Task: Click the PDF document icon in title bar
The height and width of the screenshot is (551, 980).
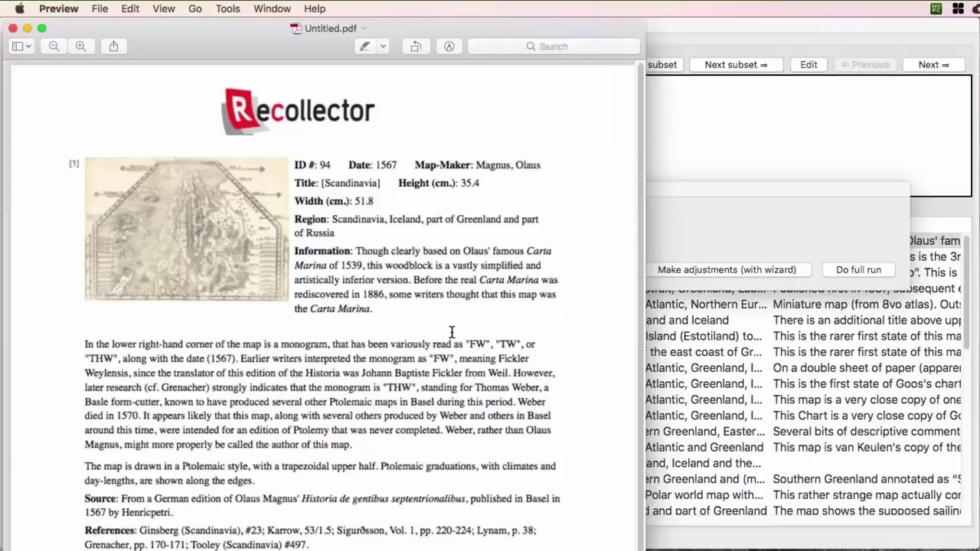Action: coord(296,28)
